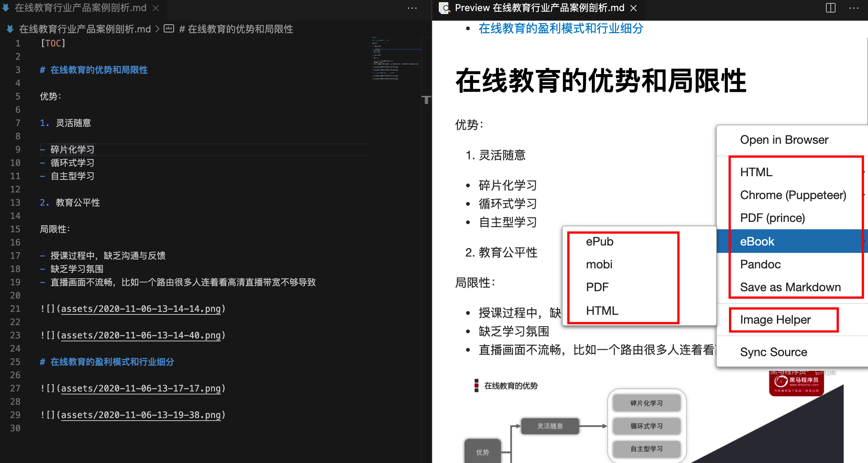This screenshot has height=463, width=868.
Task: Select the Image Helper option
Action: [x=775, y=319]
